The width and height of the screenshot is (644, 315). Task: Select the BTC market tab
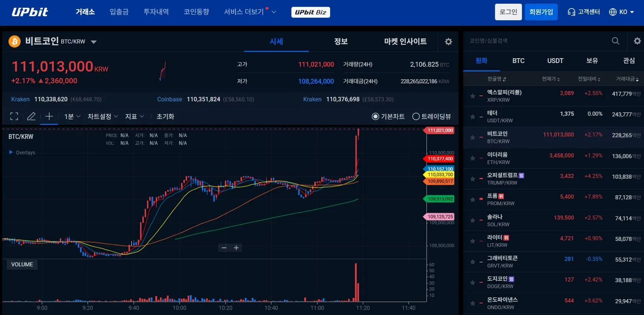pos(518,61)
